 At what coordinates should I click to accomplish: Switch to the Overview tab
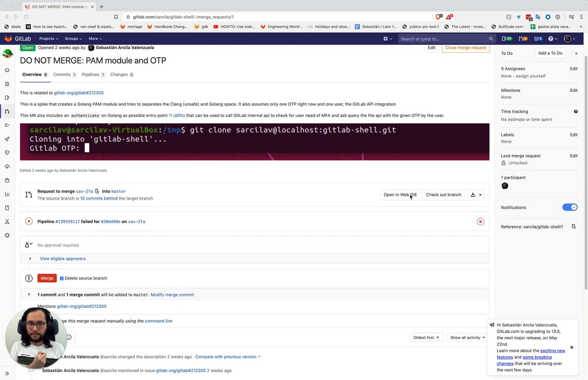point(35,74)
